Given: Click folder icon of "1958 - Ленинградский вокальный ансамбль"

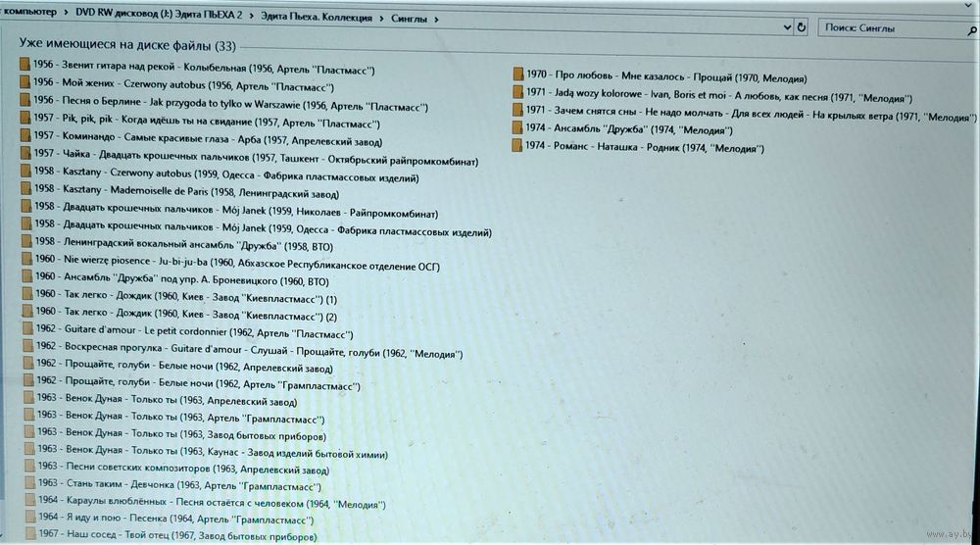Looking at the screenshot, I should coord(26,240).
